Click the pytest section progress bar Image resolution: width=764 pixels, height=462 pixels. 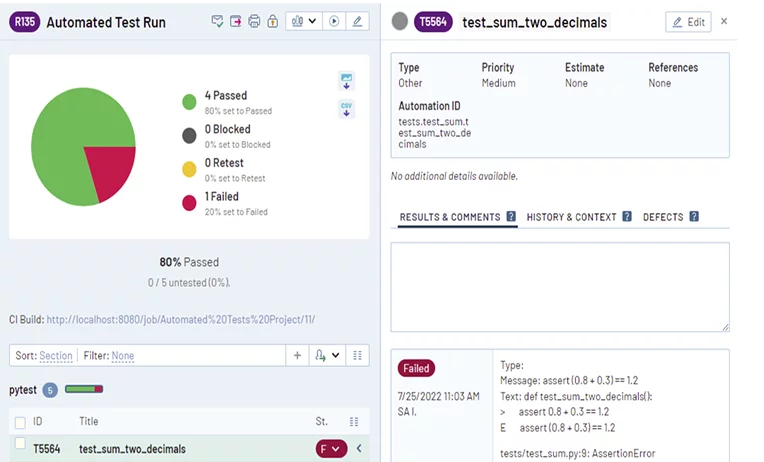pyautogui.click(x=84, y=389)
